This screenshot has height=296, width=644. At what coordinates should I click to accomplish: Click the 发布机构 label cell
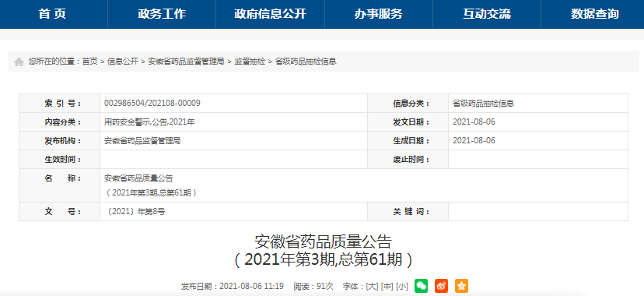pyautogui.click(x=59, y=140)
